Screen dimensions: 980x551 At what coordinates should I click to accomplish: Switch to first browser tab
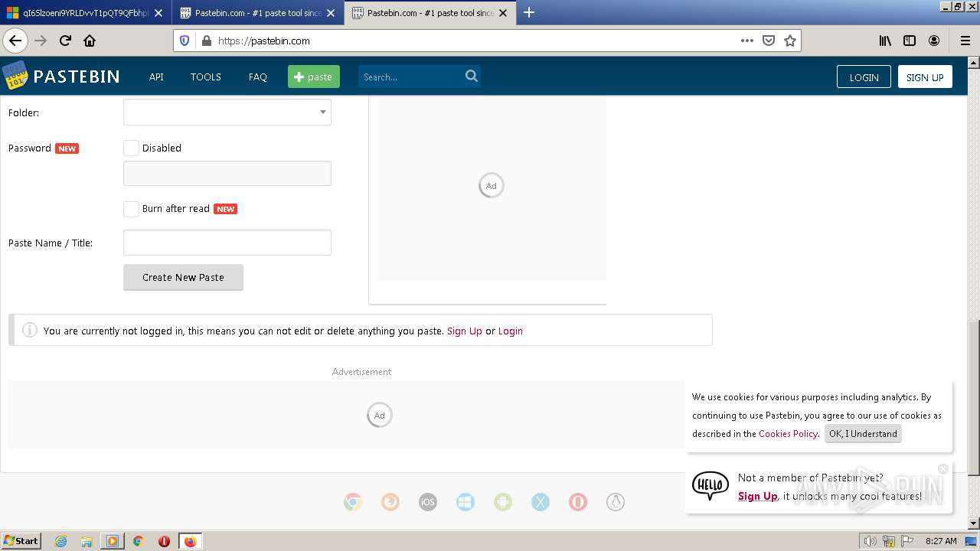point(85,12)
